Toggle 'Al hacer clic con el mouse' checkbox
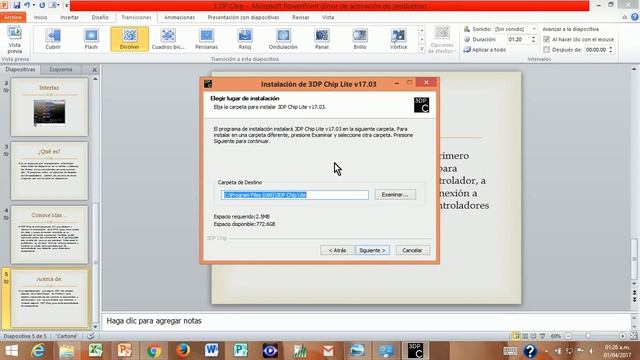This screenshot has height=360, width=640. pyautogui.click(x=547, y=40)
